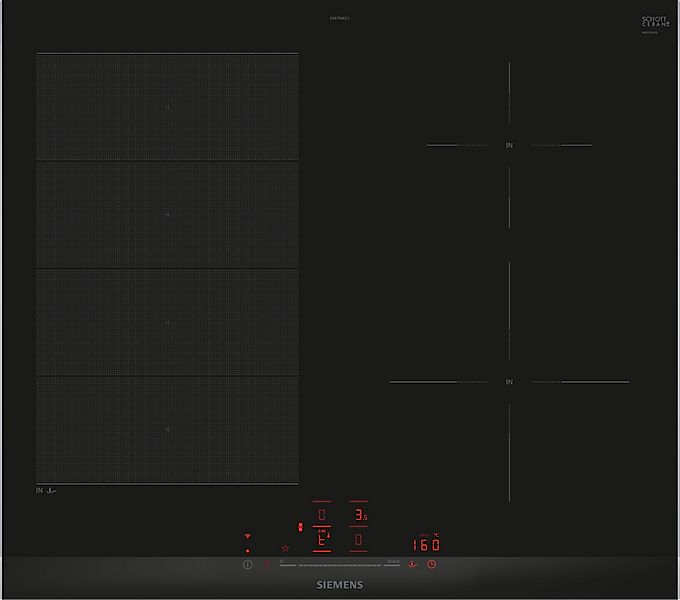
Task: Tap the red Wi-Fi connectivity icon
Action: [x=248, y=537]
